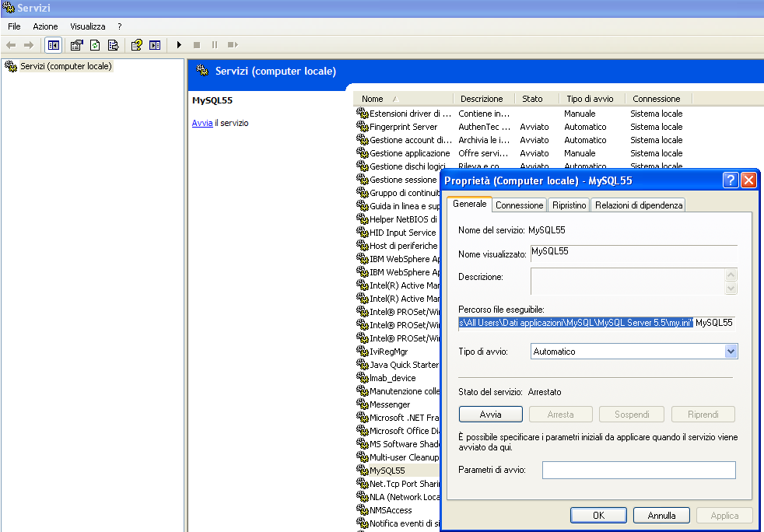Select the Net.Tcp Port Sharing service row

tap(398, 484)
